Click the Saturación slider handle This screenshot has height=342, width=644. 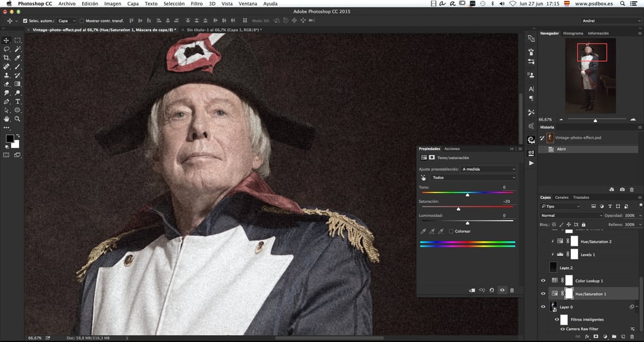458,209
